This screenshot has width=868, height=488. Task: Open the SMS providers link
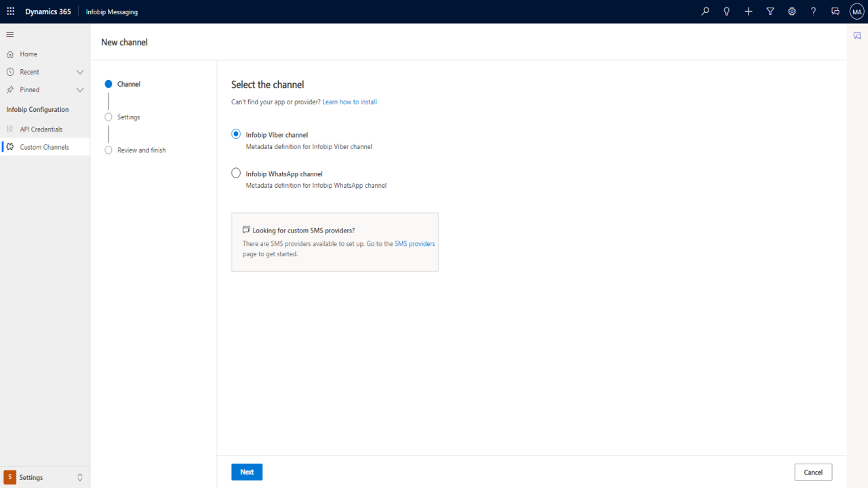[x=415, y=243]
